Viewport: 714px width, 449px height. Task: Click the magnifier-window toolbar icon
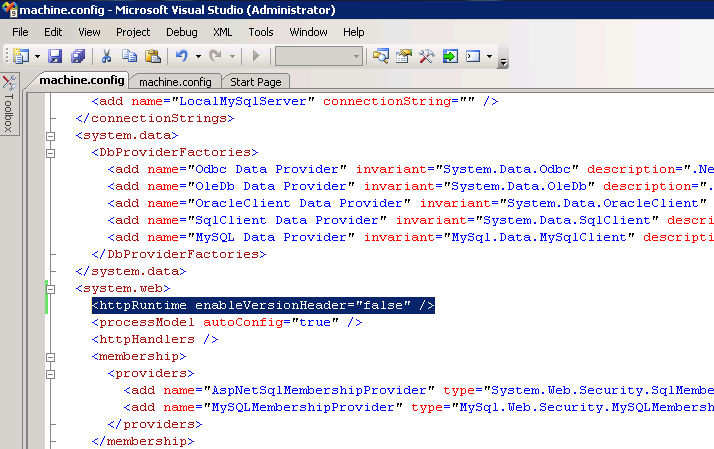click(x=381, y=56)
